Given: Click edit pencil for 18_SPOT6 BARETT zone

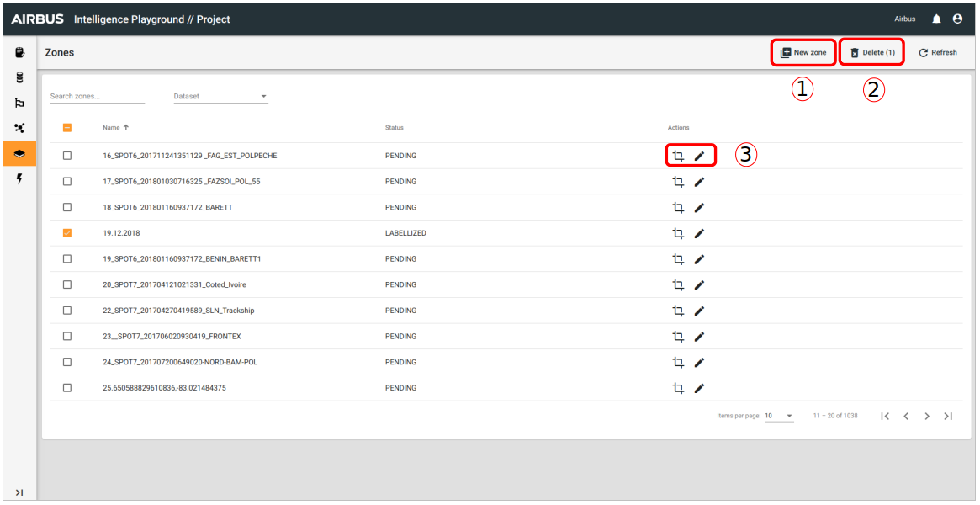Looking at the screenshot, I should (x=699, y=208).
